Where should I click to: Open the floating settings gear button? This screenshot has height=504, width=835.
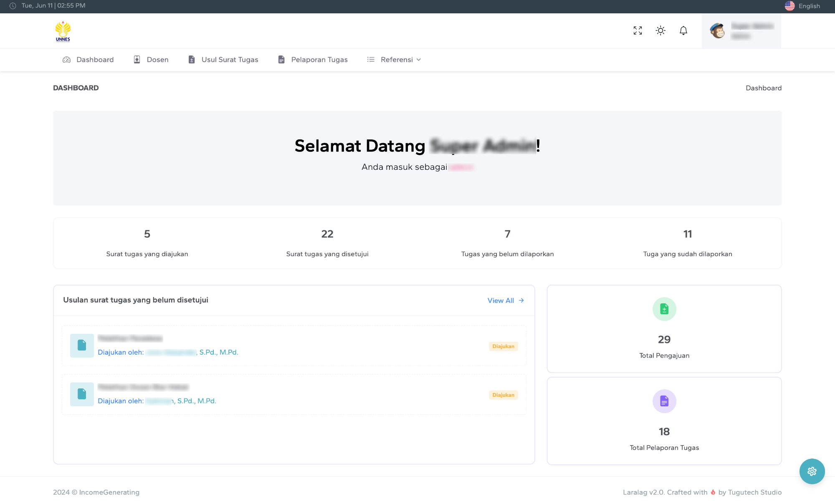tap(812, 471)
